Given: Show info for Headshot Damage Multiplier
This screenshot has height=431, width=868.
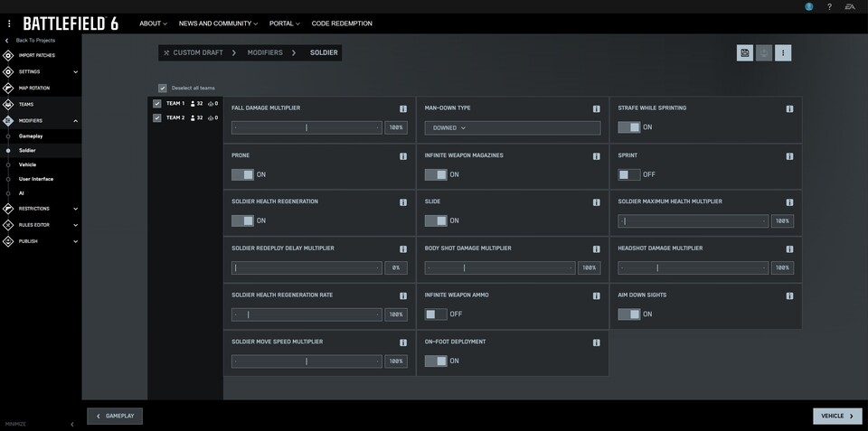Looking at the screenshot, I should [789, 248].
